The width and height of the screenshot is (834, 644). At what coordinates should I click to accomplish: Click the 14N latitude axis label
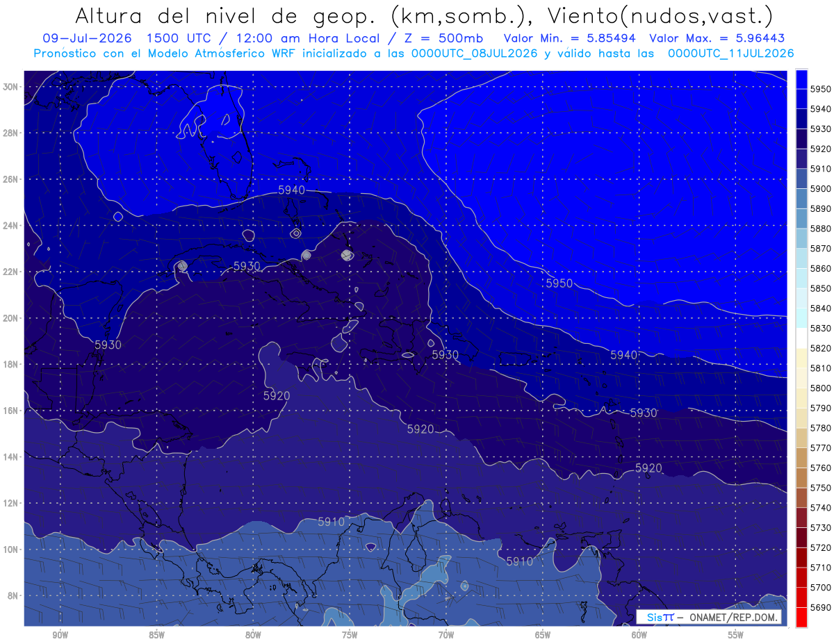[10, 456]
